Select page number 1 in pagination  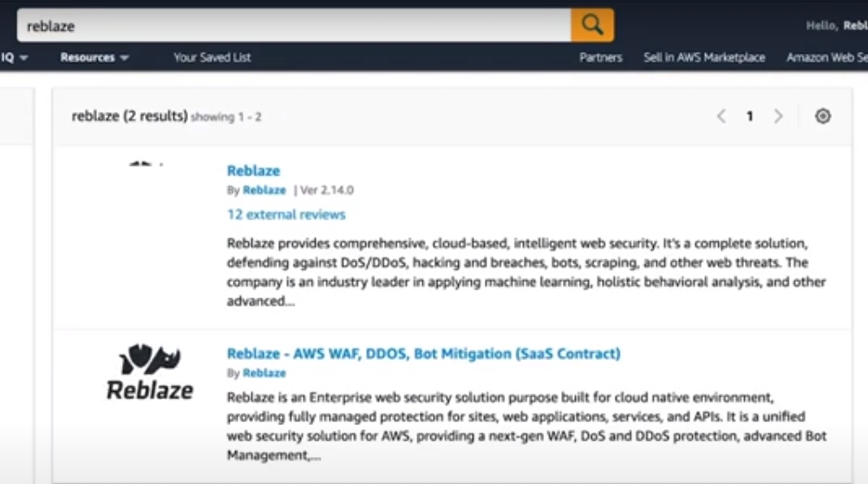[749, 116]
